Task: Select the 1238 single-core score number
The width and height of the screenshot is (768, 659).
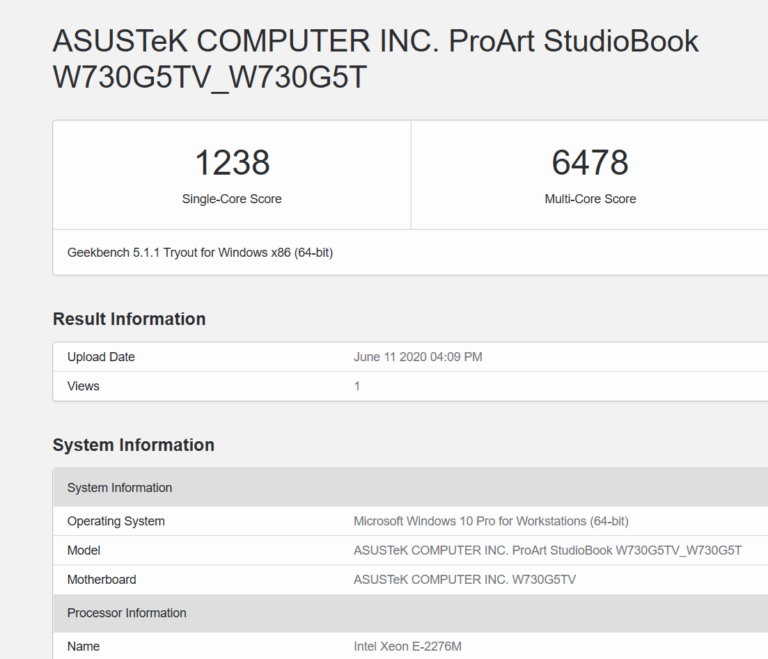Action: pyautogui.click(x=232, y=162)
